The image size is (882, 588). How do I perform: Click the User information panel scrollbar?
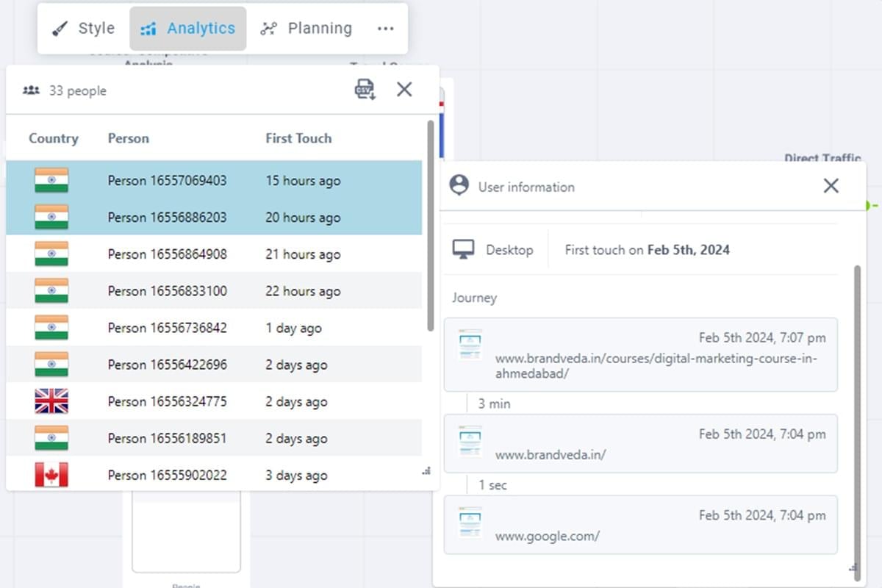click(x=857, y=412)
